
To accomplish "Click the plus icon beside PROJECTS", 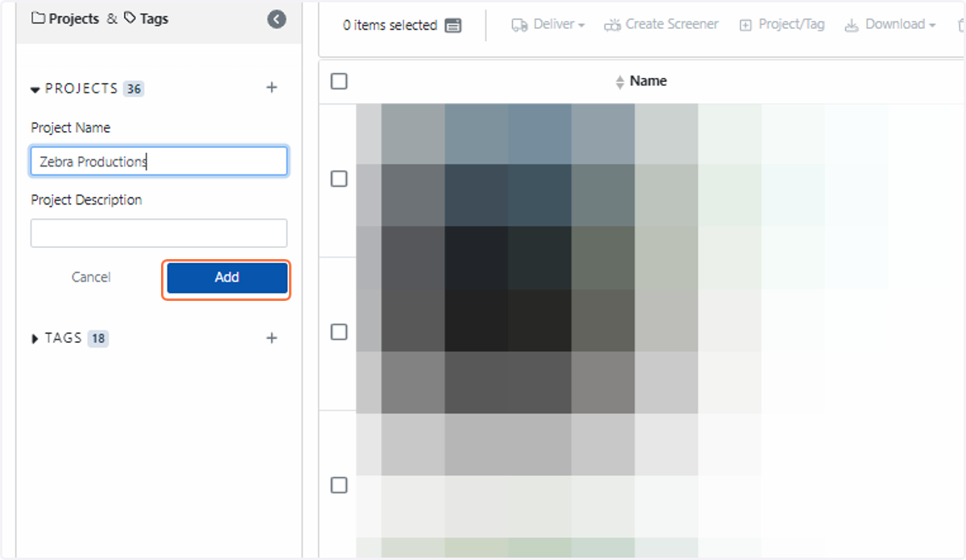I will 272,88.
